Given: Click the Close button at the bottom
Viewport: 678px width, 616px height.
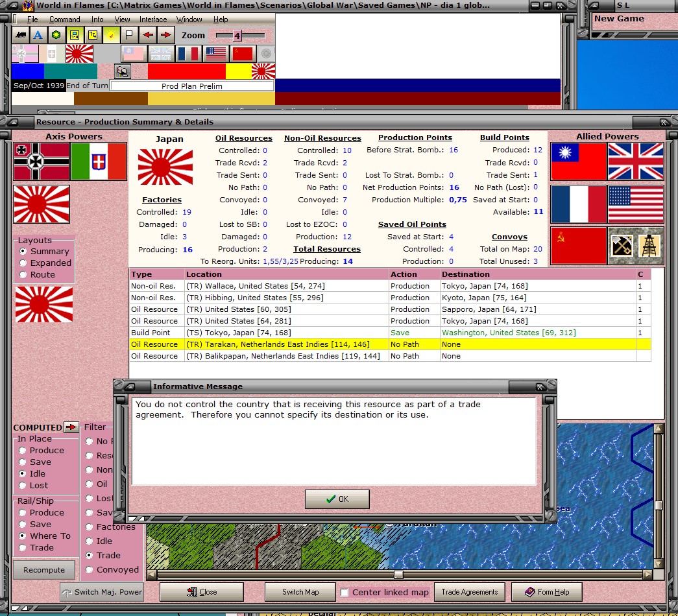Looking at the screenshot, I should click(202, 592).
